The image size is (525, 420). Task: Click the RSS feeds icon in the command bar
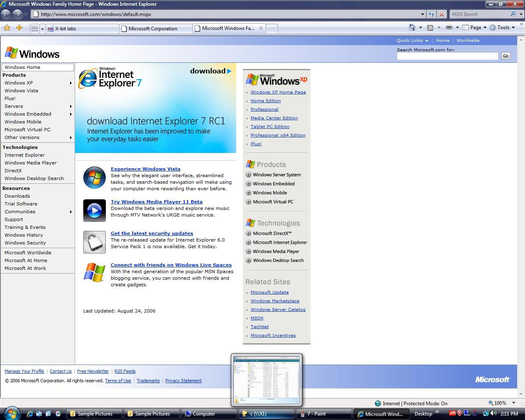click(x=430, y=27)
